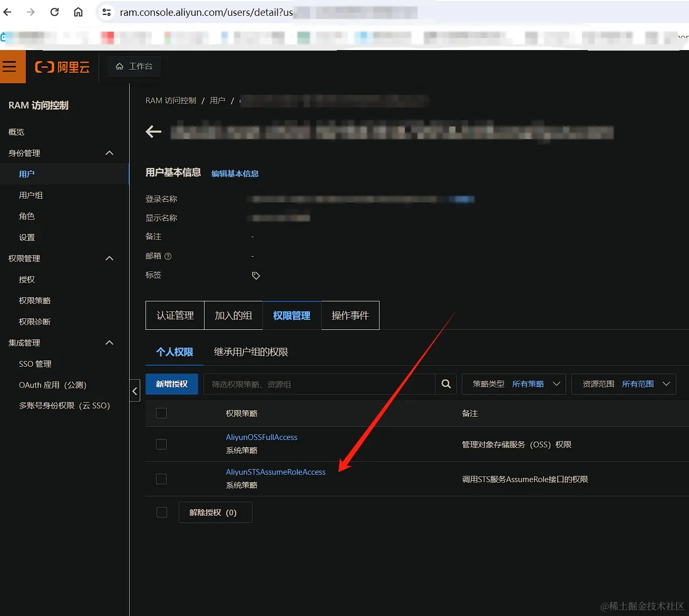
Task: Click the 权限策略 column header
Action: pyautogui.click(x=241, y=413)
